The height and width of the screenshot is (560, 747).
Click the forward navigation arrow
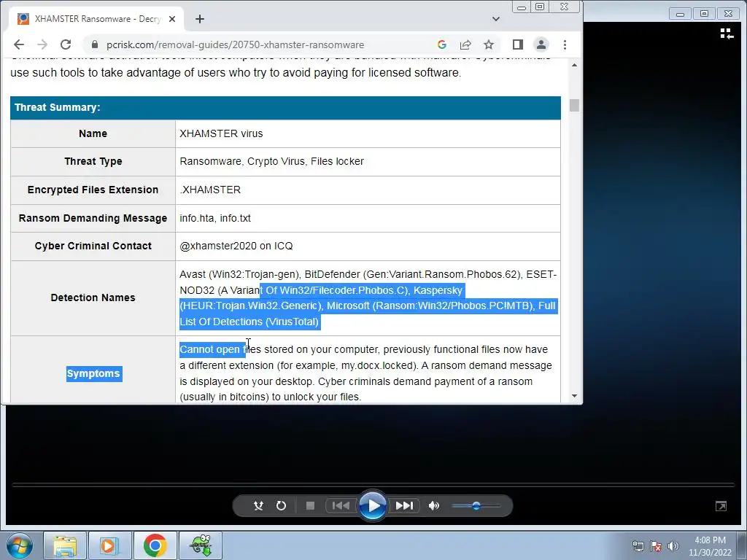[42, 44]
